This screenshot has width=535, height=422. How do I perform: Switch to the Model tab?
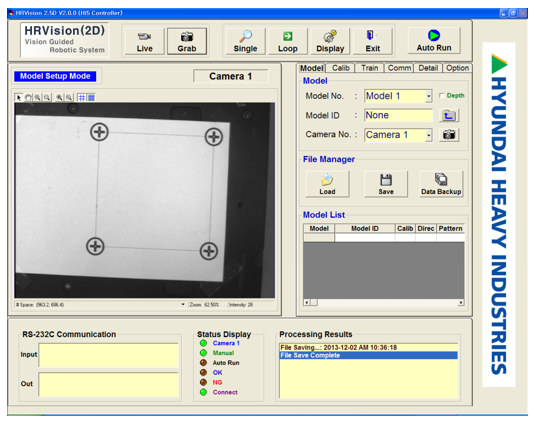tap(312, 68)
